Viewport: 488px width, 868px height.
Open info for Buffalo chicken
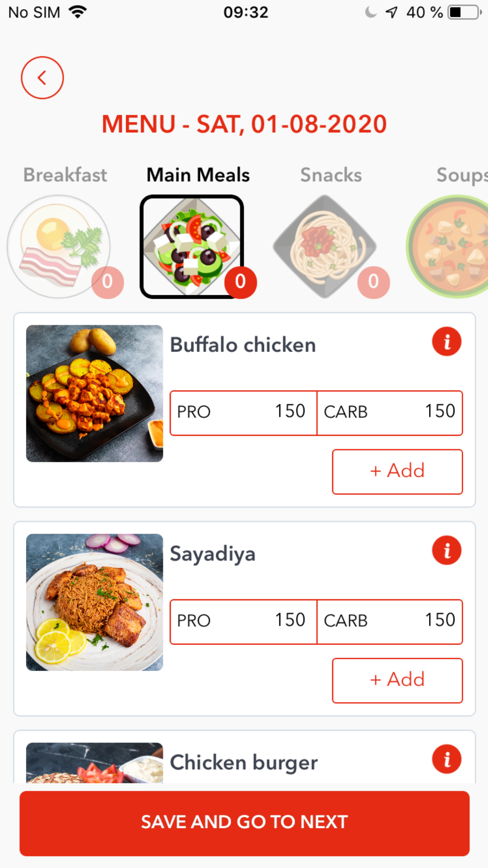(446, 342)
